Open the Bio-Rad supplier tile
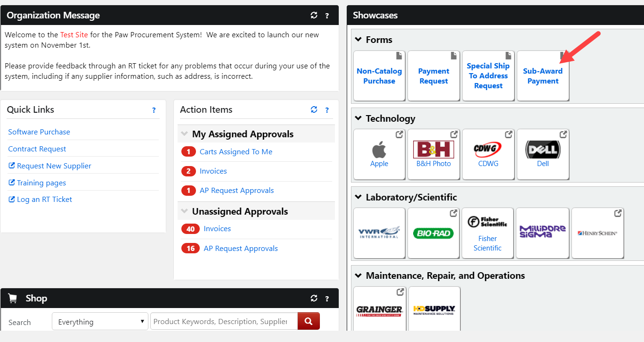 (x=433, y=233)
